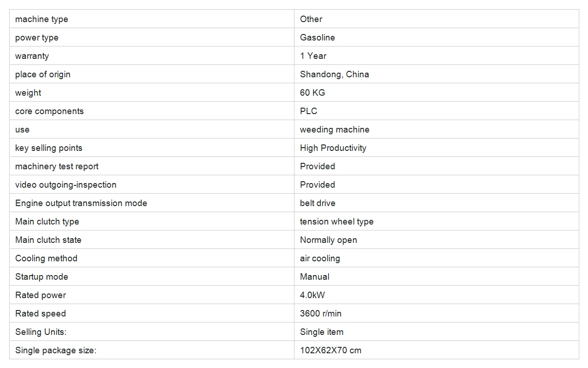Screen dimensions: 588x368
Task: Select the 'air cooling' method value
Action: [x=320, y=258]
